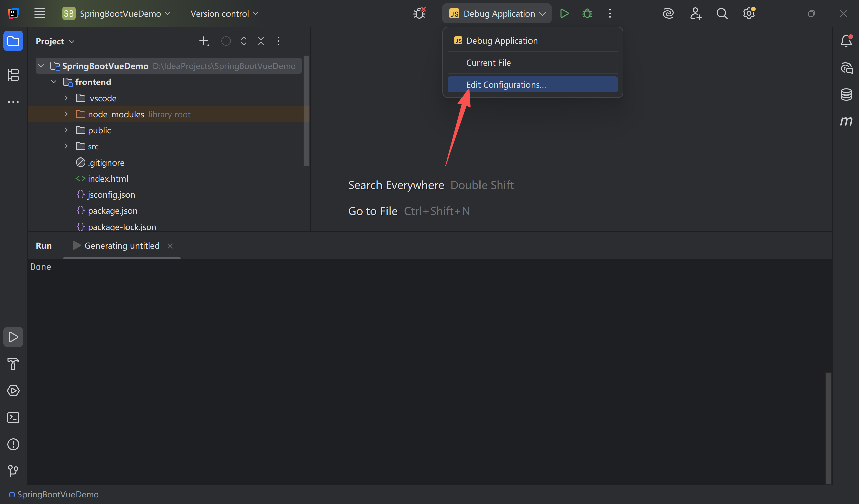Expand the node_modules folder

click(66, 114)
